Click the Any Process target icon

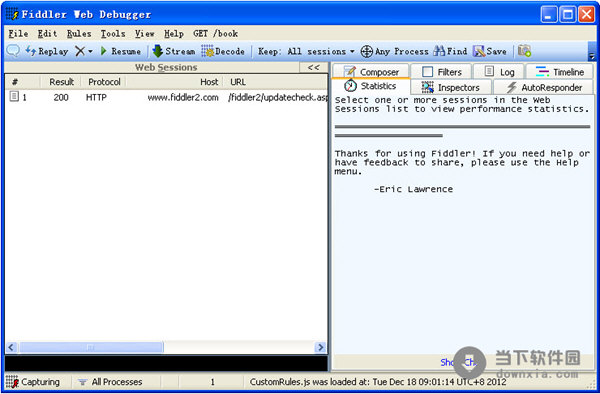pyautogui.click(x=367, y=51)
